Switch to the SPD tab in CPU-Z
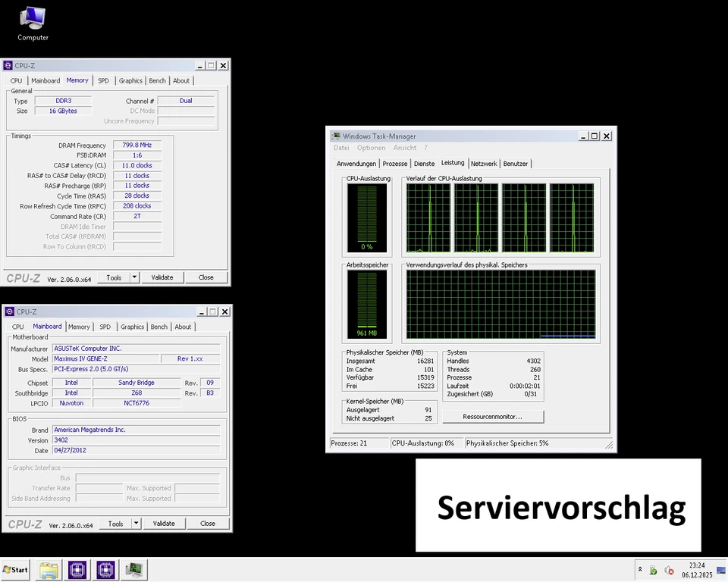Viewport: 728px width, 582px height. click(103, 80)
